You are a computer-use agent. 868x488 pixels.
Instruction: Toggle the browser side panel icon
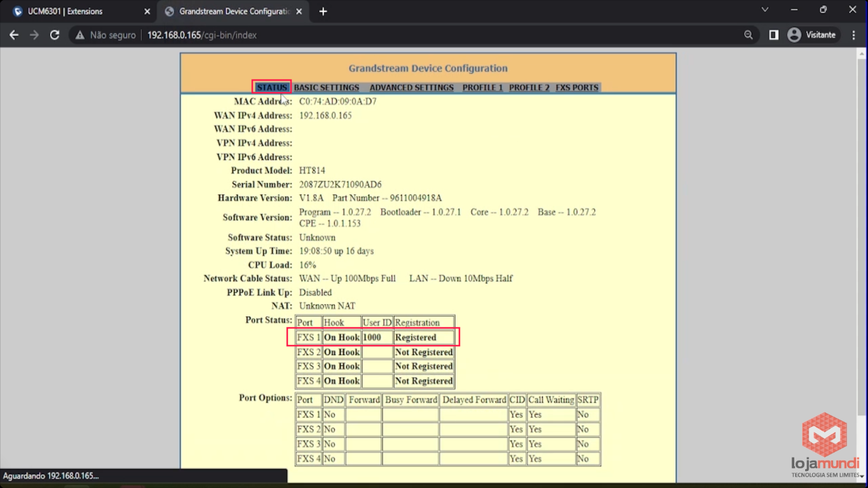773,35
